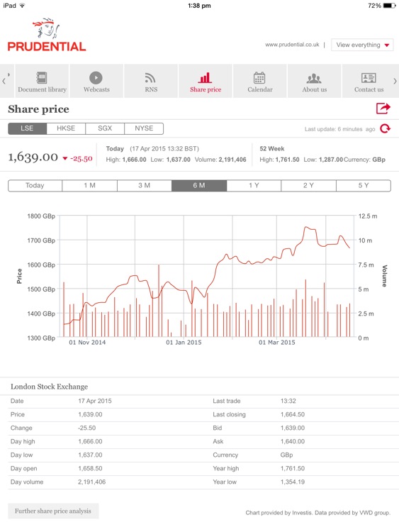This screenshot has width=399, height=532.
Task: Switch chart range to 1 M
Action: tap(90, 186)
